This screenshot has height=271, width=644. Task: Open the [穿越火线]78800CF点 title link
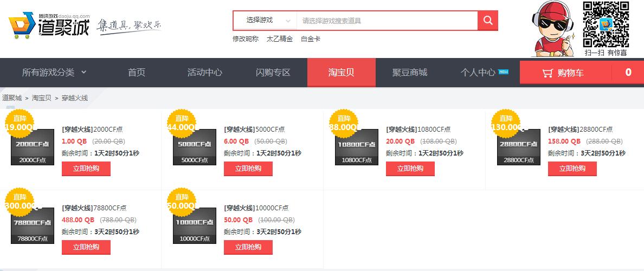pyautogui.click(x=94, y=208)
